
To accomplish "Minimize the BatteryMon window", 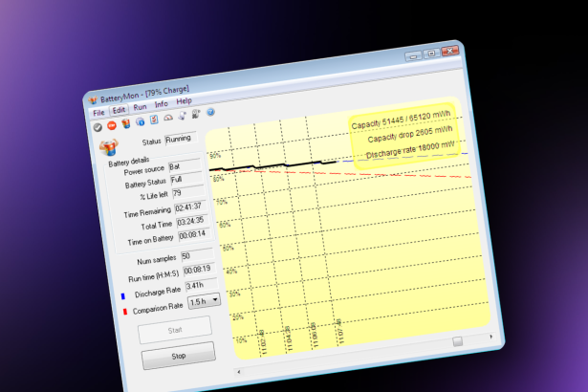I will click(413, 56).
